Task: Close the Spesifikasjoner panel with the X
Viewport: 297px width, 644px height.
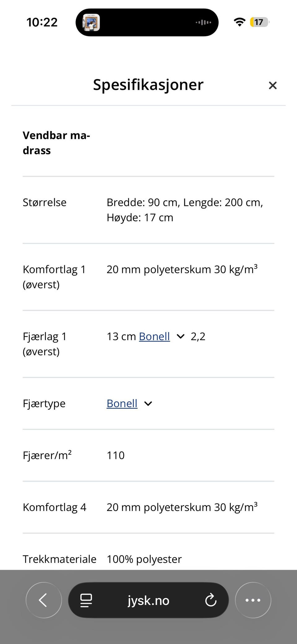Action: [x=273, y=85]
